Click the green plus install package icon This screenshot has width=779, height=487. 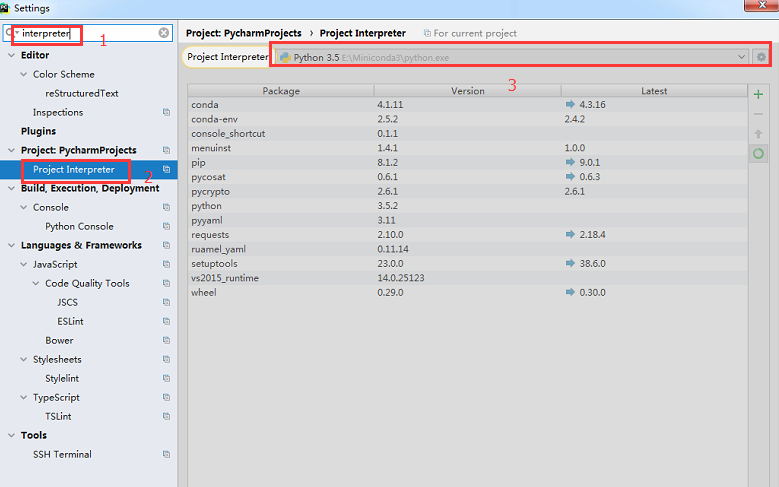[x=758, y=94]
